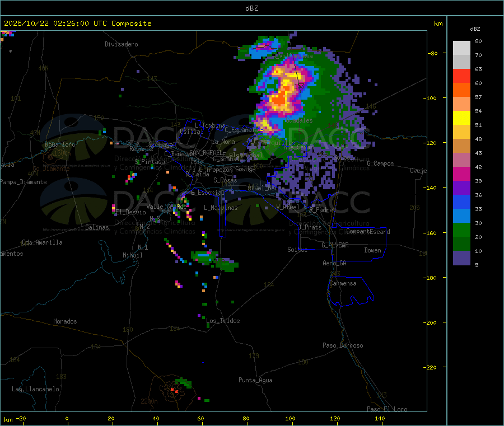The width and height of the screenshot is (504, 426).
Task: Select the light gray 80 dBZ legend swatch
Action: click(x=461, y=48)
